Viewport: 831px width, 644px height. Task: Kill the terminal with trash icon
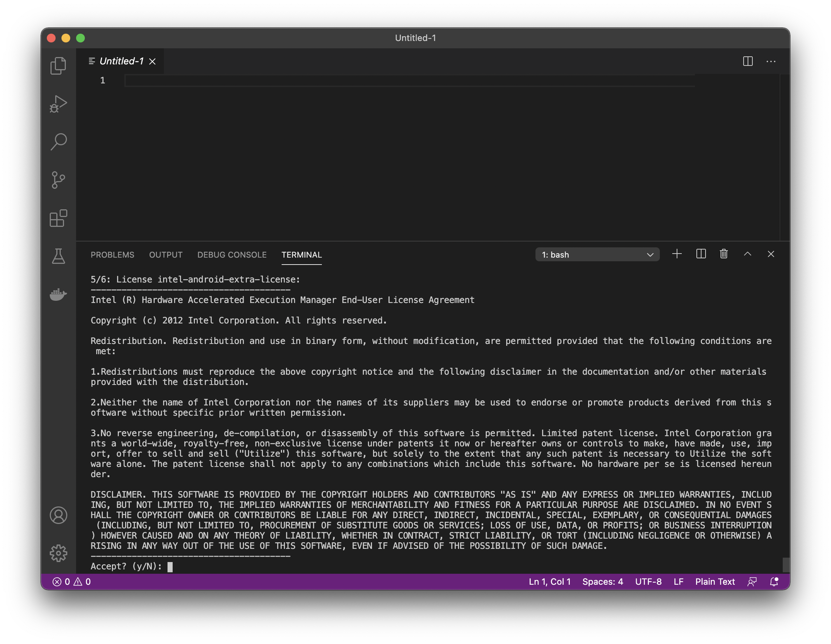tap(724, 254)
